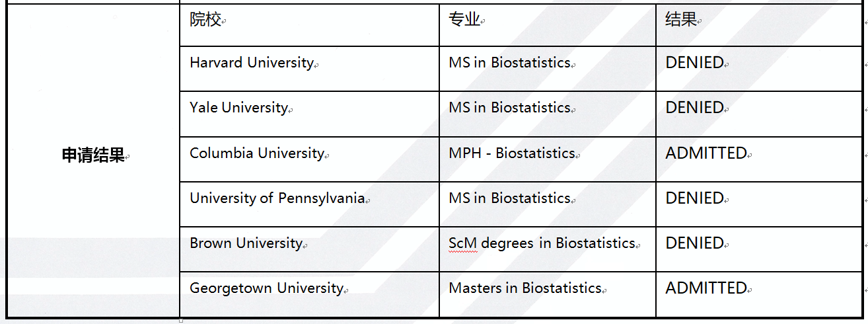Viewport: 868px width, 324px height.
Task: Click Harvard's MS in Biostatistics cell
Action: 548,69
